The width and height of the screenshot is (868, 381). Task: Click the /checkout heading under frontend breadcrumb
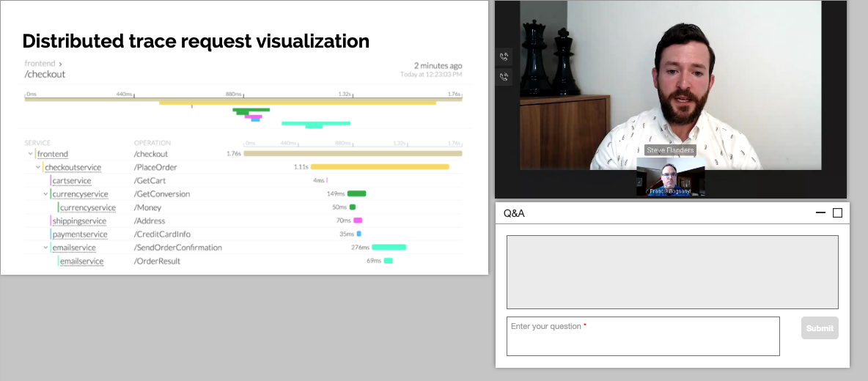tap(45, 74)
